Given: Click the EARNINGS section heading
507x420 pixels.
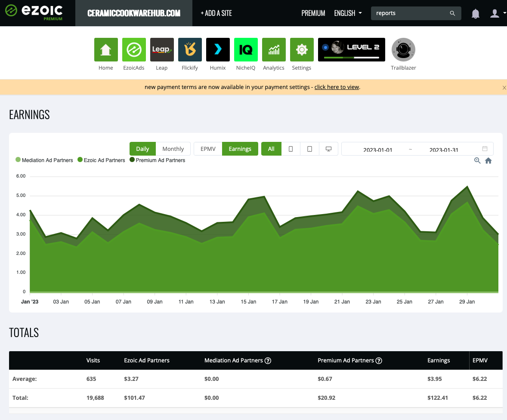Looking at the screenshot, I should 29,115.
